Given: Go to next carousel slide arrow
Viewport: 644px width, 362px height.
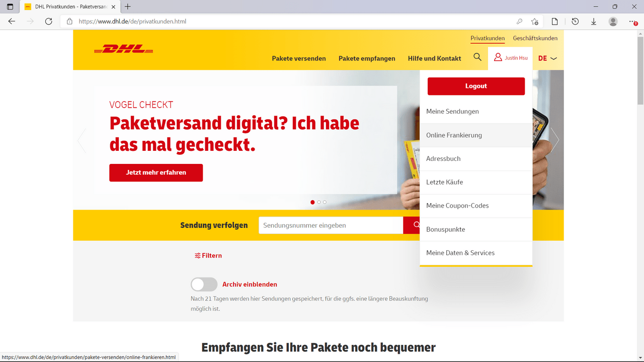Looking at the screenshot, I should [554, 140].
